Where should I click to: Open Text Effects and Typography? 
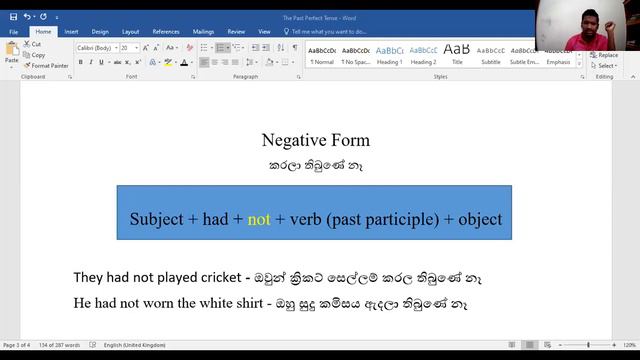(153, 62)
